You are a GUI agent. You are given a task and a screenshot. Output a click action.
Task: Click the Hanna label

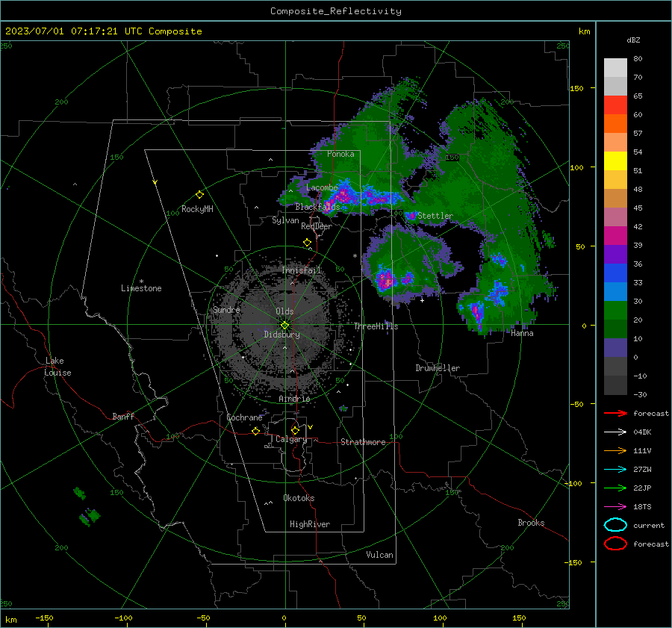click(522, 333)
